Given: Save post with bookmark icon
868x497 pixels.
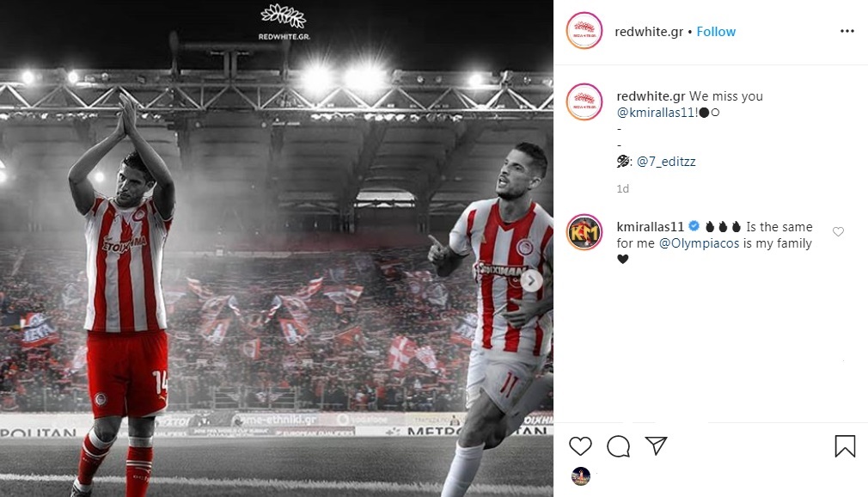Looking at the screenshot, I should (x=845, y=446).
